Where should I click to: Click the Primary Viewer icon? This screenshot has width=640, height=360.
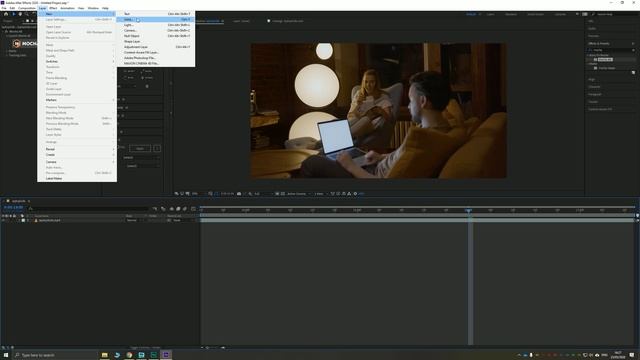point(182,193)
